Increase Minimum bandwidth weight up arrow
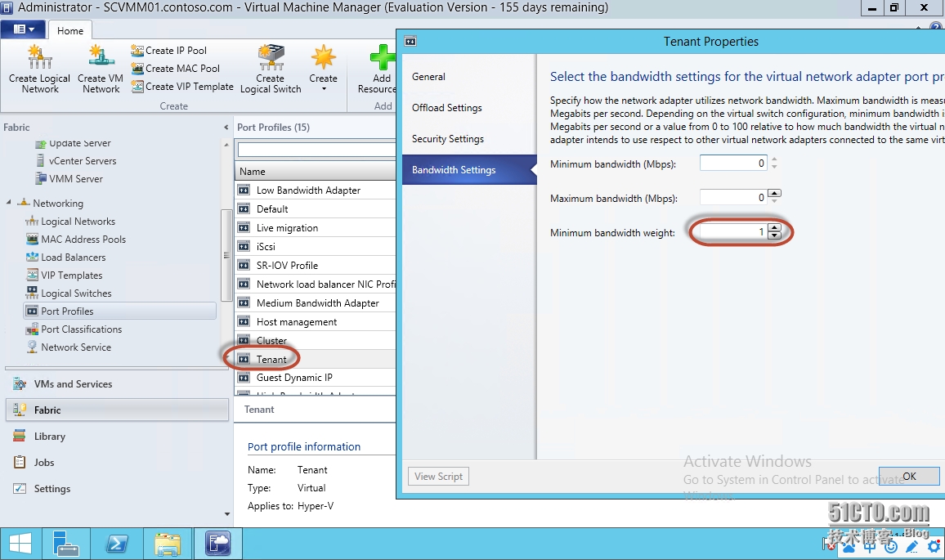Screen dimensions: 945x560 pyautogui.click(x=774, y=228)
